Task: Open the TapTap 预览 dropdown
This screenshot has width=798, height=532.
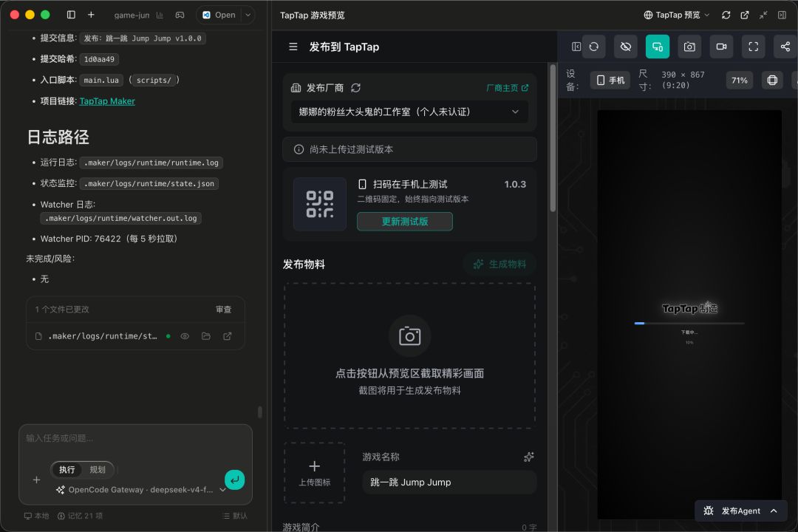Action: point(676,15)
